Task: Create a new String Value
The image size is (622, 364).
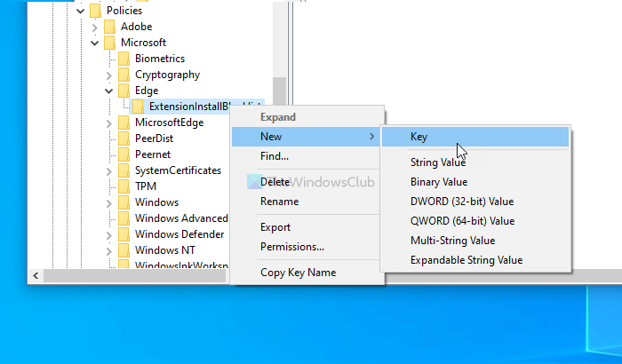Action: (x=475, y=162)
